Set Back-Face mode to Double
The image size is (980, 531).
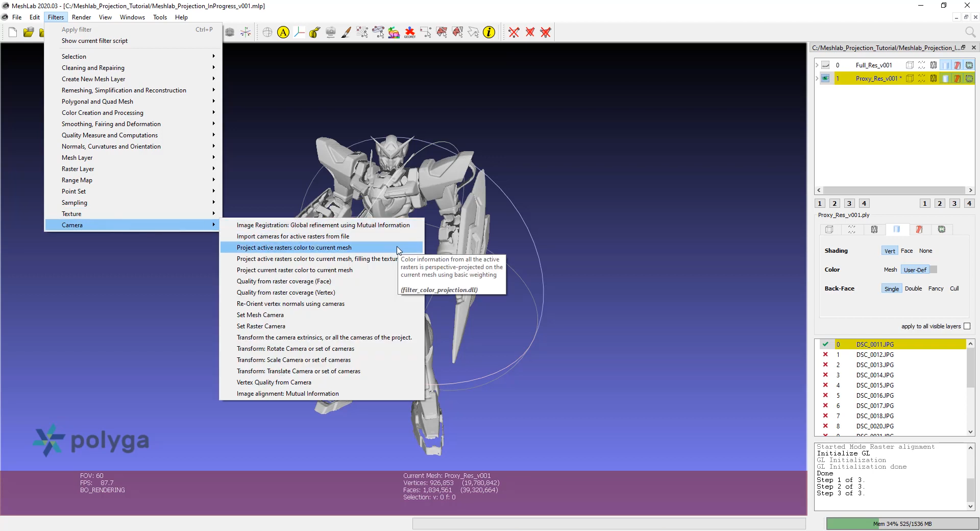pos(914,288)
